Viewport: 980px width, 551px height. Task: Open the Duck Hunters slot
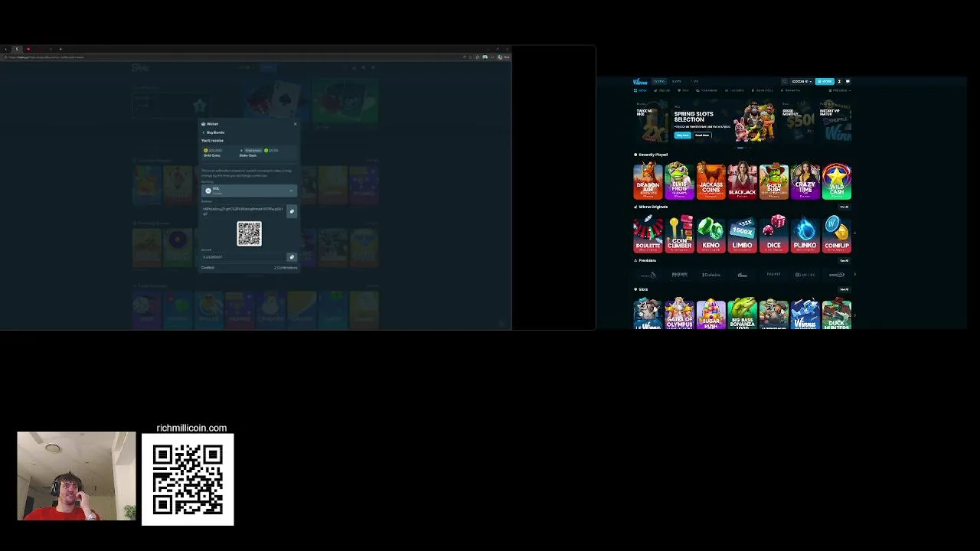coord(836,314)
